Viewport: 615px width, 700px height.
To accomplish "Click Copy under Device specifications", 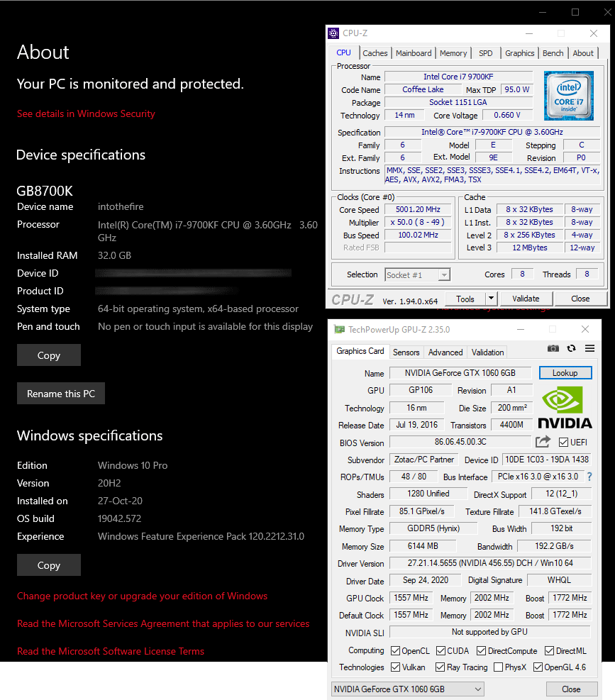I will click(49, 355).
